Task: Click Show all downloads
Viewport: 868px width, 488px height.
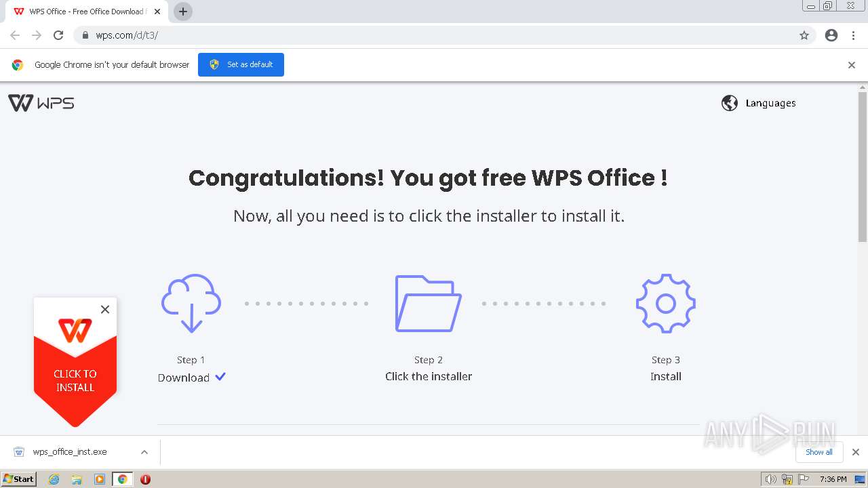Action: tap(818, 452)
